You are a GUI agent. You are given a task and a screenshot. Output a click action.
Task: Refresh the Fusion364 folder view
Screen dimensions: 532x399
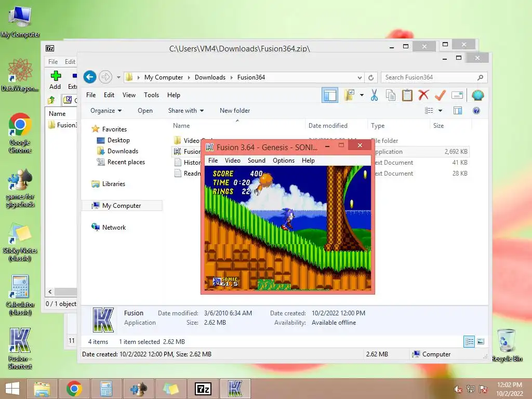pos(371,78)
